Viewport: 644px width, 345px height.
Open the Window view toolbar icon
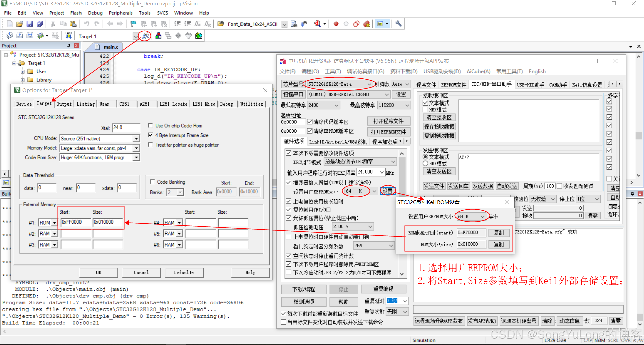380,24
